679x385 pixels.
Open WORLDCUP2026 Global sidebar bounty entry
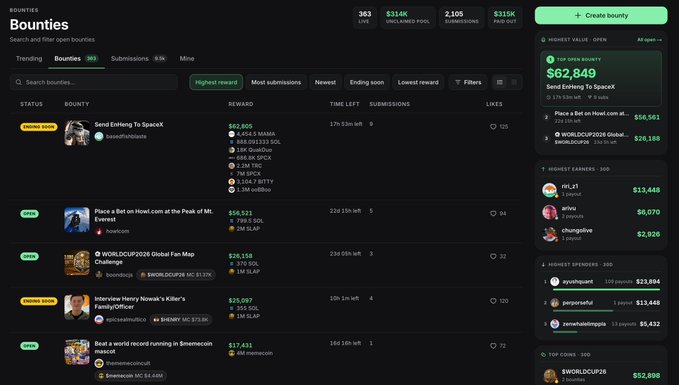click(601, 138)
